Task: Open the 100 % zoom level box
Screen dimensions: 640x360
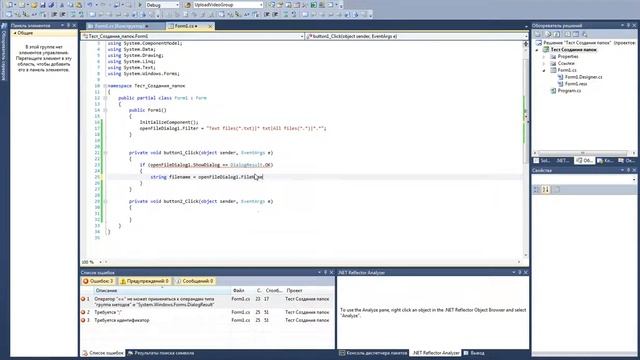Action: (x=91, y=262)
